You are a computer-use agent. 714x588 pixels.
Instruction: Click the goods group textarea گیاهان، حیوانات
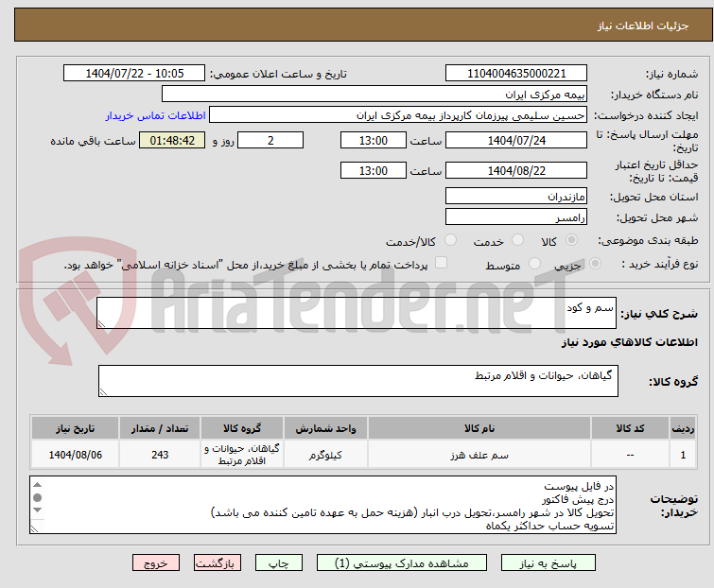click(x=357, y=381)
